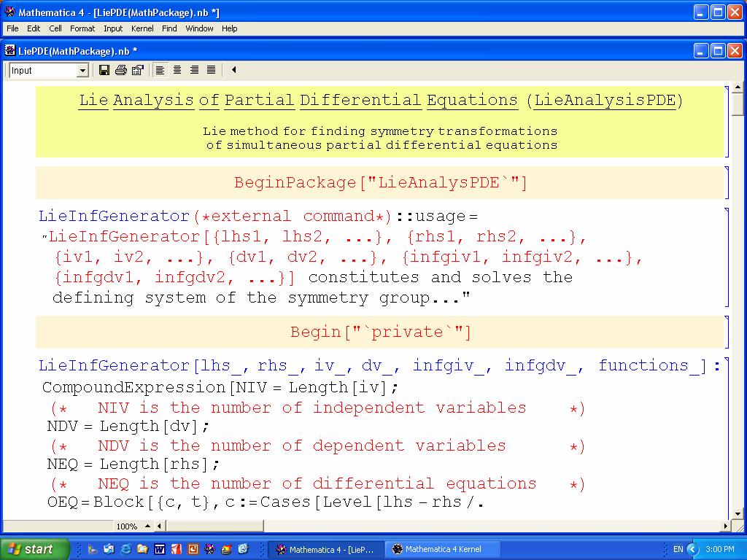Viewport: 747px width, 560px height.
Task: Open the Cell menu
Action: [55, 28]
